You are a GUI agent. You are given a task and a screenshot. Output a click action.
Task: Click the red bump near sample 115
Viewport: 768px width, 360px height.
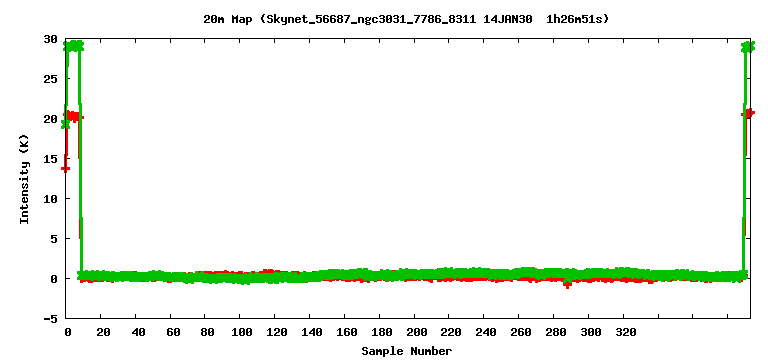(x=268, y=271)
